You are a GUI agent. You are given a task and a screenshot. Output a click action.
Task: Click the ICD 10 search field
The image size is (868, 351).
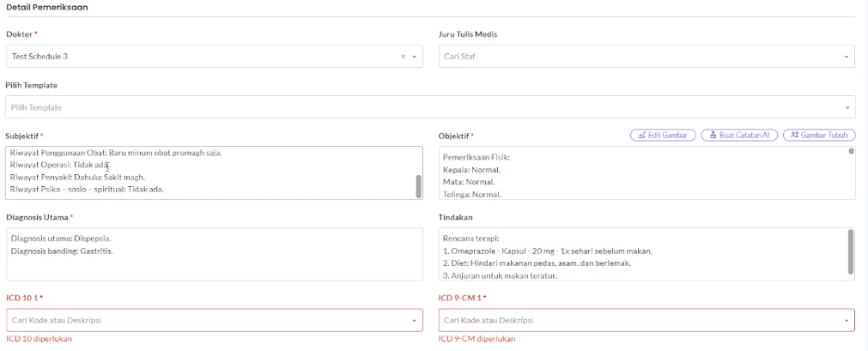point(206,320)
